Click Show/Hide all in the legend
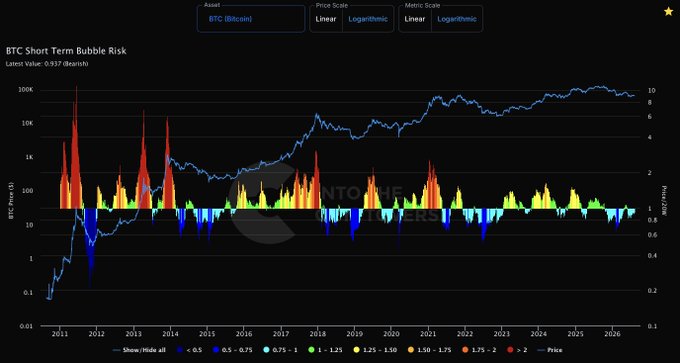Viewport: 680px width, 363px height. point(139,350)
